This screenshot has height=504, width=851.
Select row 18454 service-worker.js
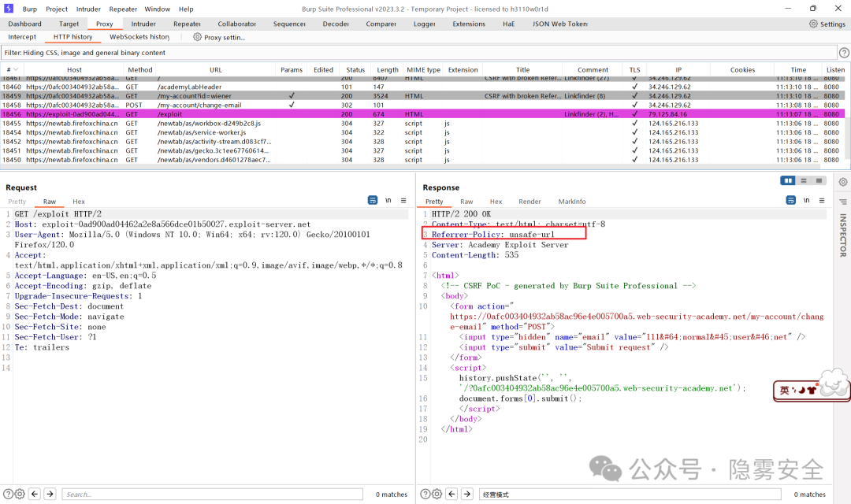tap(423, 132)
